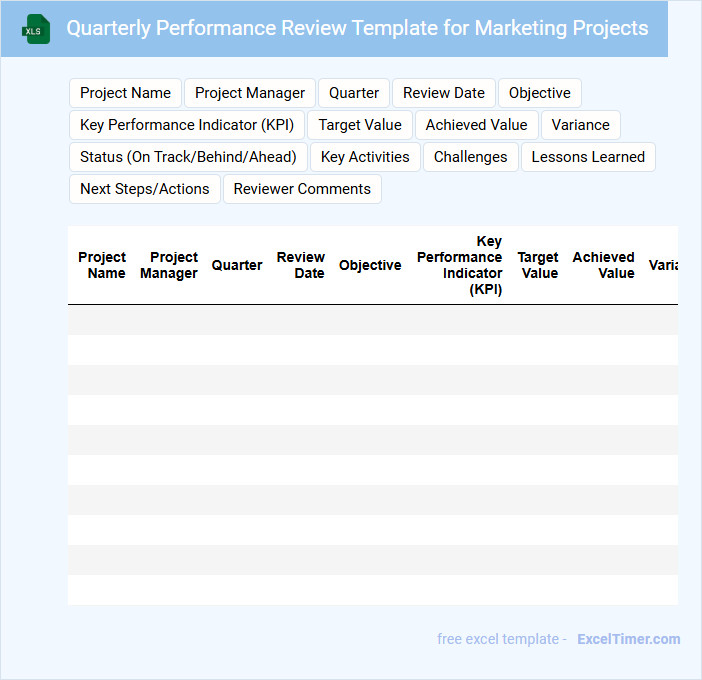702x680 pixels.
Task: Click the Lessons Learned tag
Action: click(x=588, y=157)
